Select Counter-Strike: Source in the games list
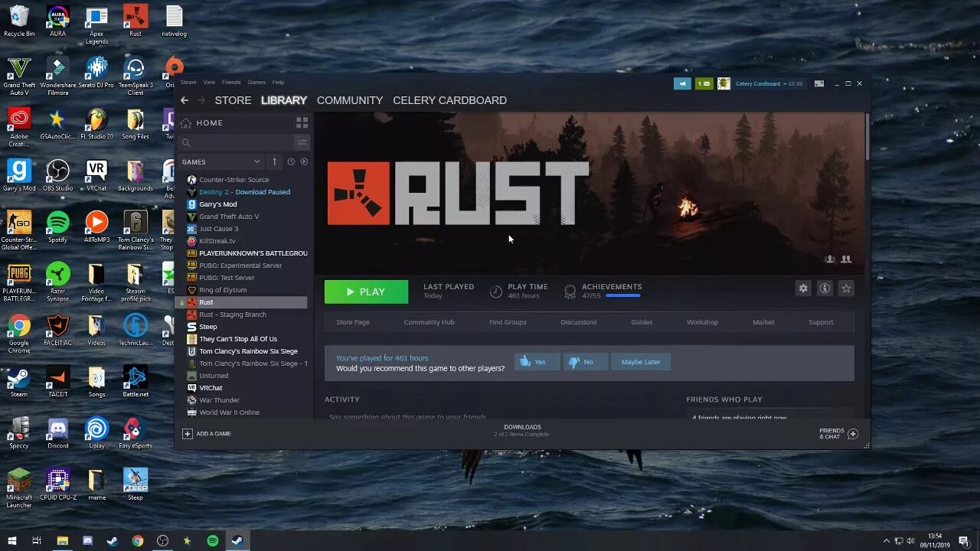The height and width of the screenshot is (551, 980). point(234,180)
